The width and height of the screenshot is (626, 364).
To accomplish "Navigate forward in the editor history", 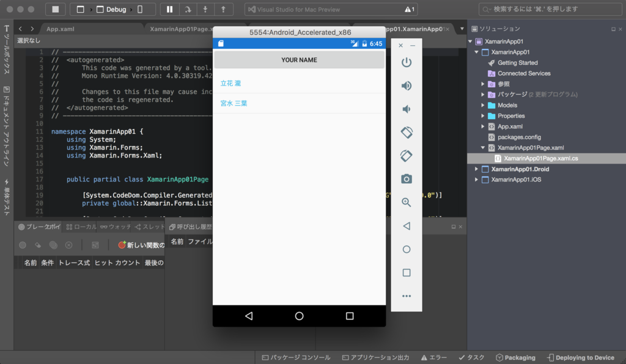I will (32, 29).
